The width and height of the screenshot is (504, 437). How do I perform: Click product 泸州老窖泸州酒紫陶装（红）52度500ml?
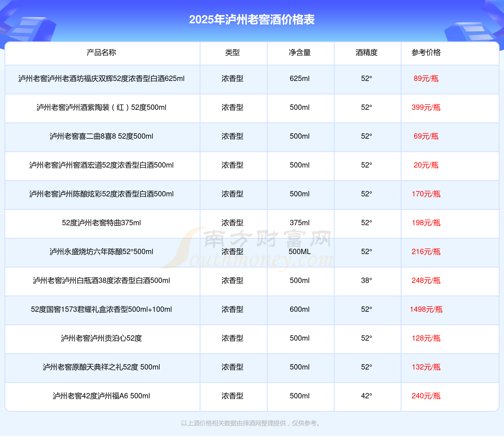101,107
